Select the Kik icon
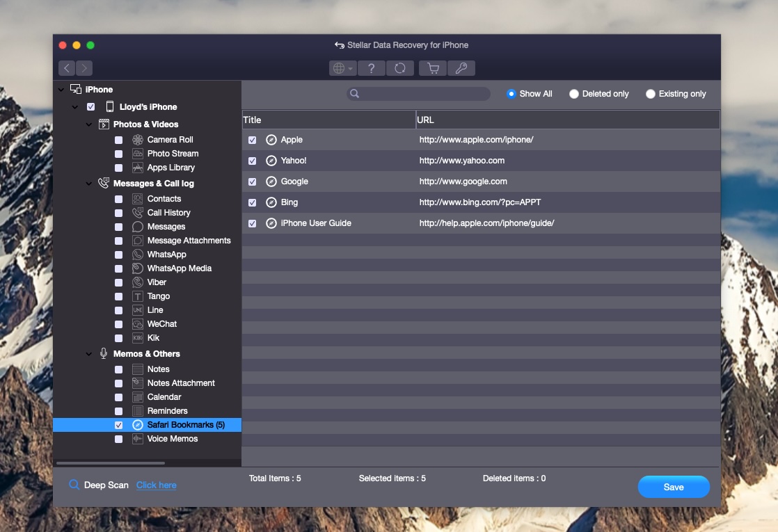This screenshot has width=778, height=532. (x=138, y=338)
